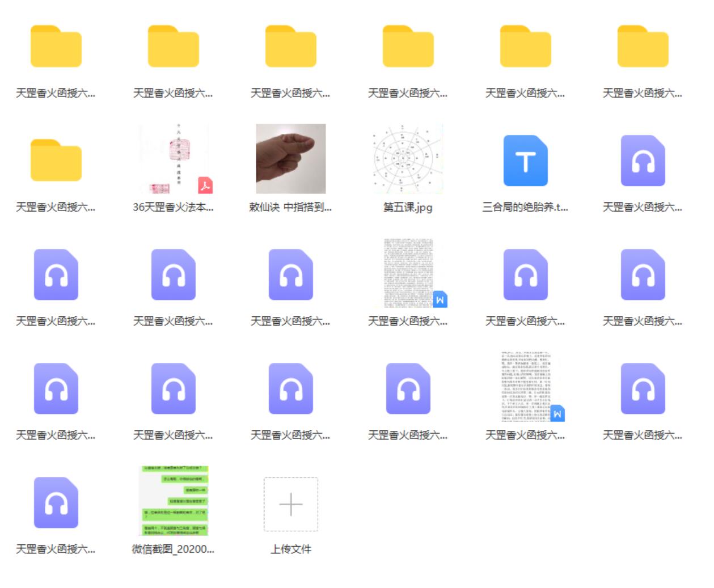Open the 微信截图_20200 WeChat screenshot
Image resolution: width=714 pixels, height=588 pixels.
173,502
